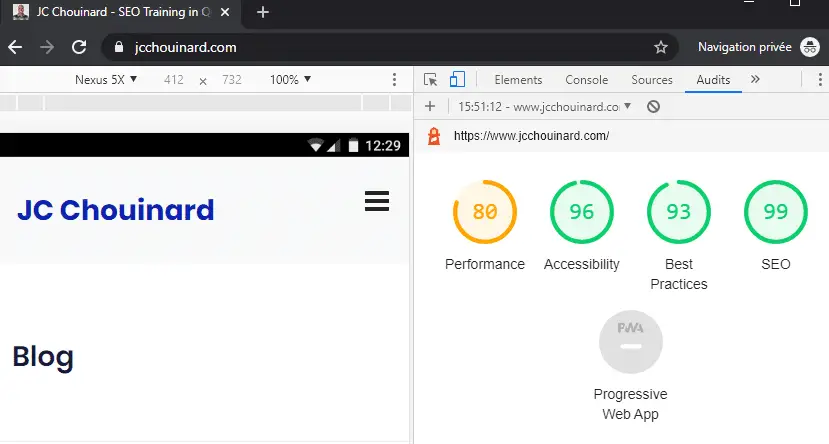This screenshot has width=829, height=444.
Task: Reload the page with the refresh icon
Action: 79,47
